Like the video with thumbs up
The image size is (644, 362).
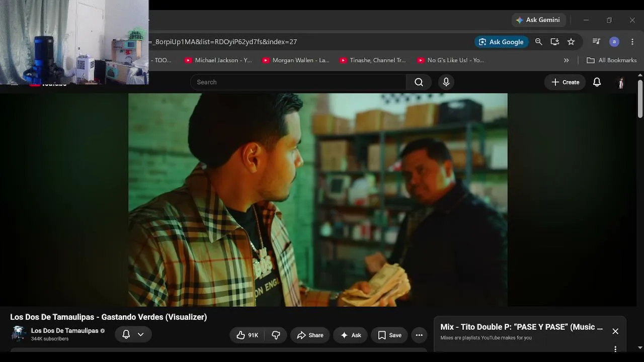coord(247,335)
